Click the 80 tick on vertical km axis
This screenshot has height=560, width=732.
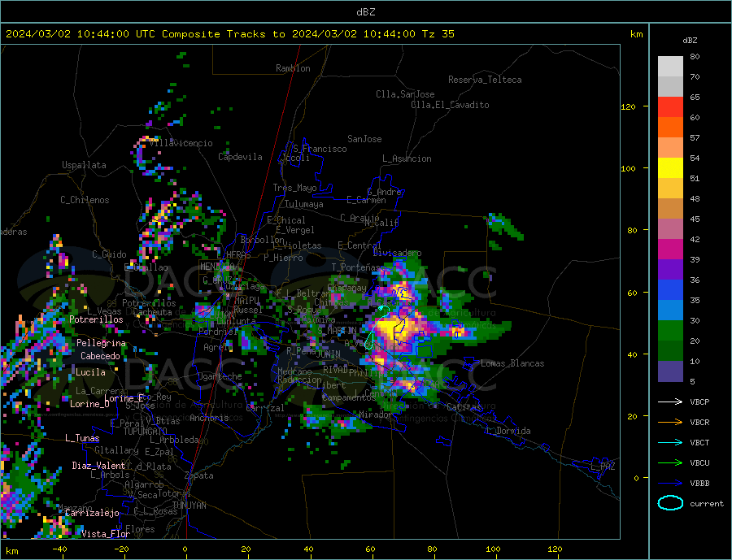[x=632, y=230]
